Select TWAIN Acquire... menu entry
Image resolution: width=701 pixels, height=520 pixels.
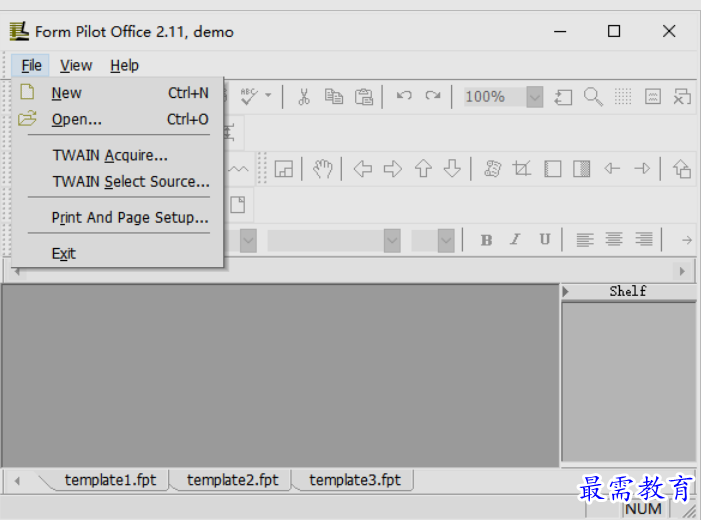[x=117, y=155]
